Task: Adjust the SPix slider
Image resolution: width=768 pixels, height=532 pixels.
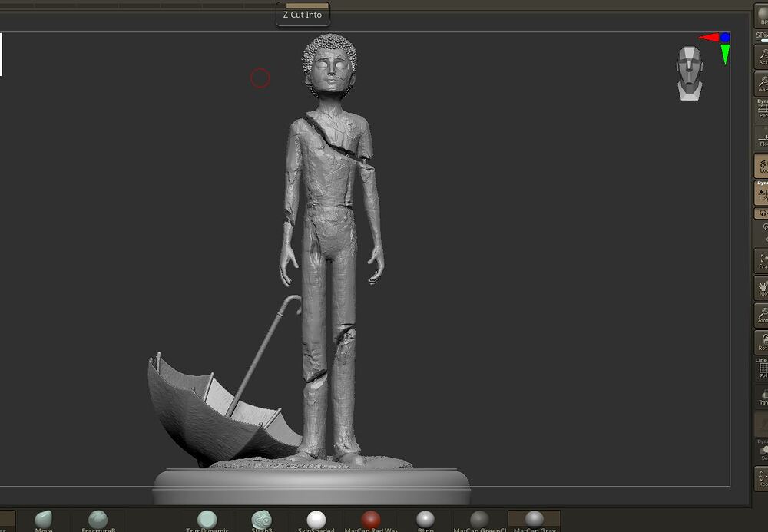Action: (x=762, y=37)
